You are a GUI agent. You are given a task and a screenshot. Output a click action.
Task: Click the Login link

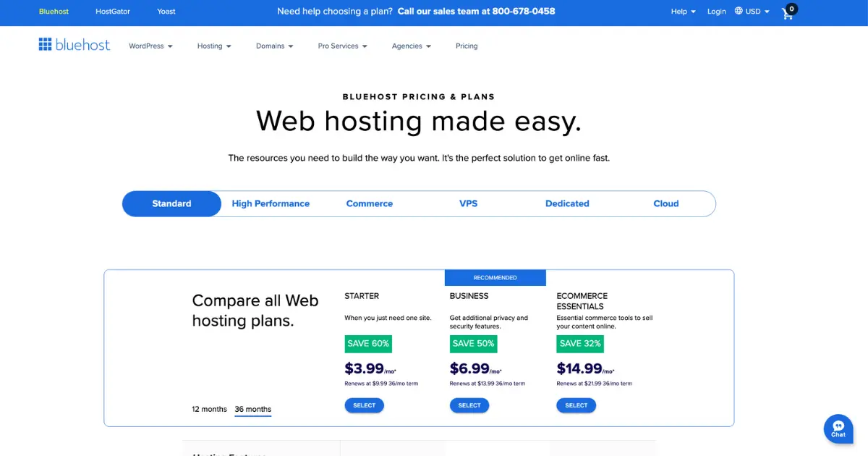[717, 12]
